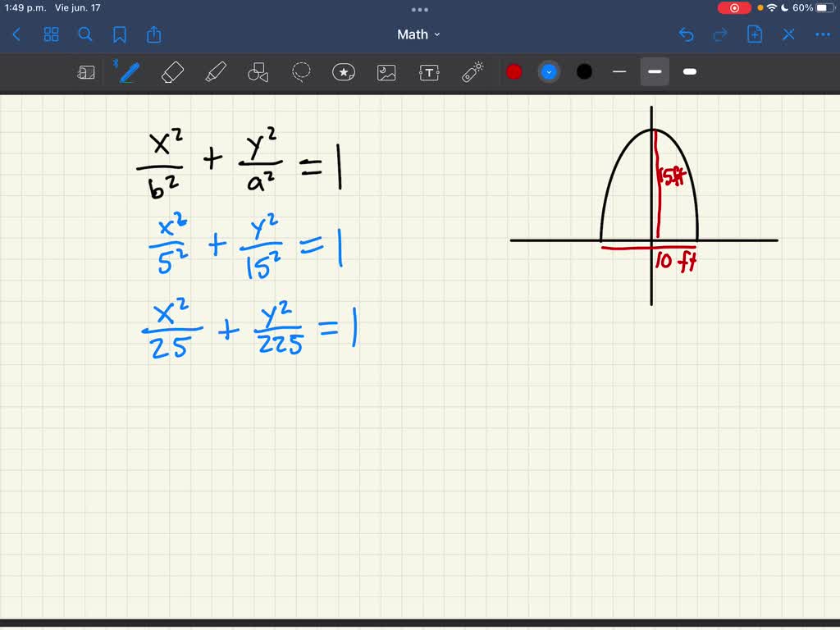Select the Eraser tool
Screen dimensions: 840x630
tap(171, 71)
